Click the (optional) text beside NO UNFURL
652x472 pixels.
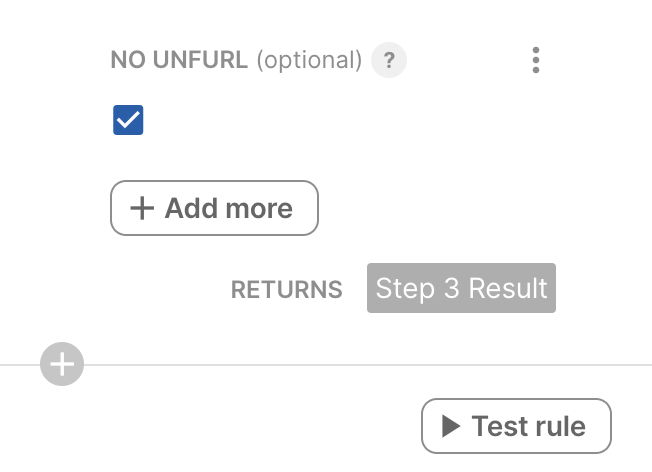(x=309, y=61)
